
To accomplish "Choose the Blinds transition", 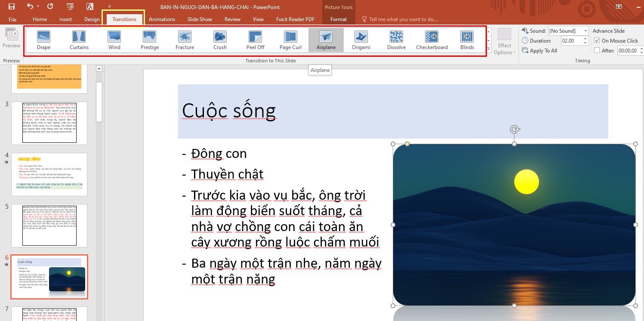I will [x=467, y=40].
